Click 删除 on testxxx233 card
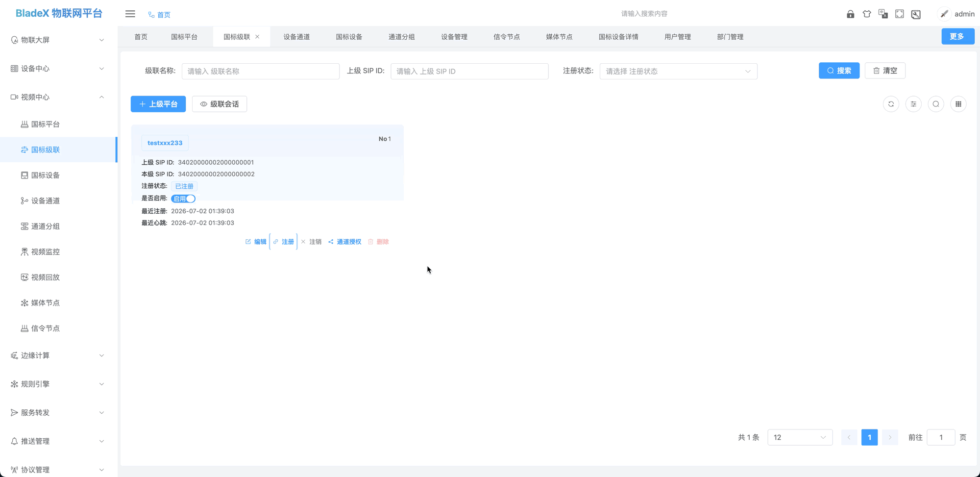The width and height of the screenshot is (980, 477). (x=378, y=242)
